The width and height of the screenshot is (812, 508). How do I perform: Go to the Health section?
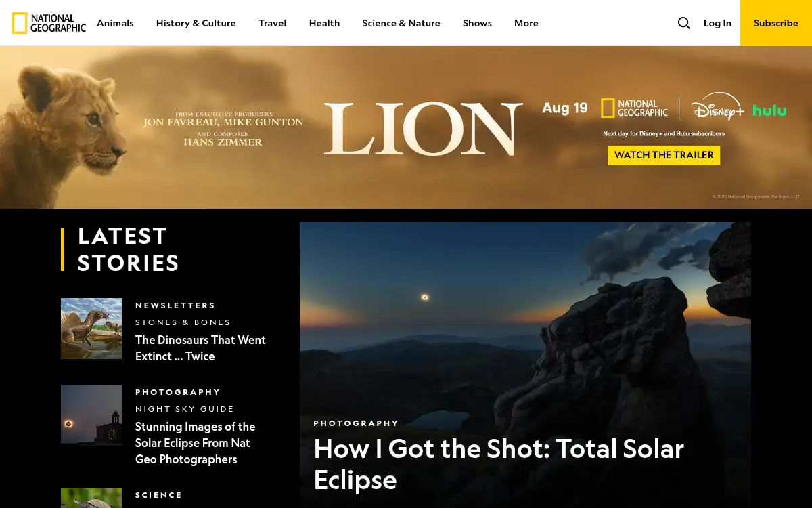point(324,23)
